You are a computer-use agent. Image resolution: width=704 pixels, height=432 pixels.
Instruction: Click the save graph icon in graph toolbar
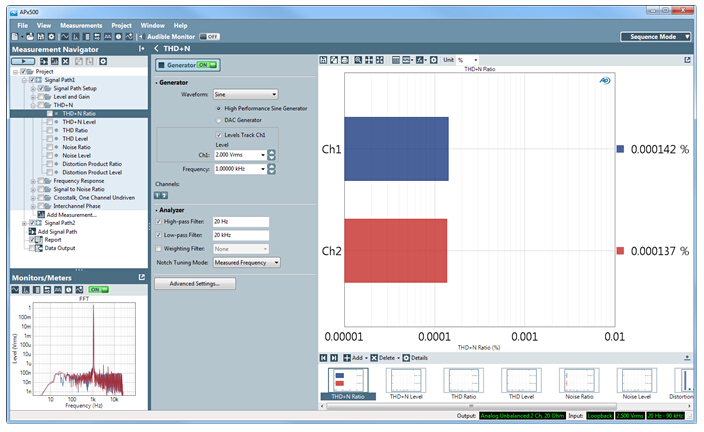pos(323,60)
